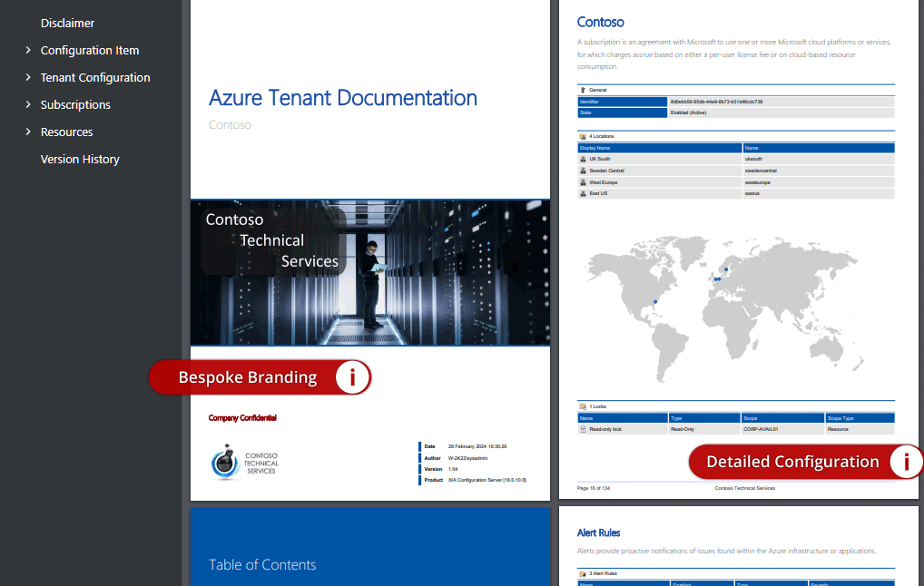Select Tenant Configuration in the sidebar

tap(95, 77)
